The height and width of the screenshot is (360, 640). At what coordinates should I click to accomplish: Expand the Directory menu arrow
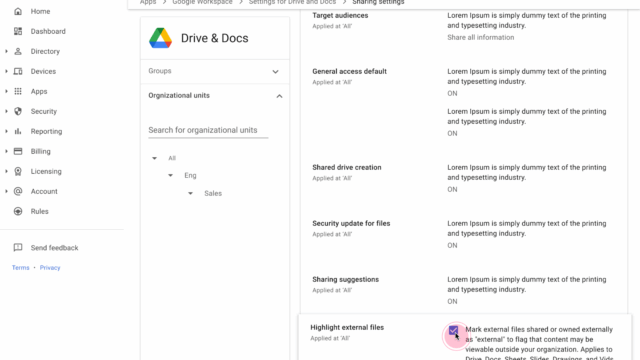[x=6, y=51]
